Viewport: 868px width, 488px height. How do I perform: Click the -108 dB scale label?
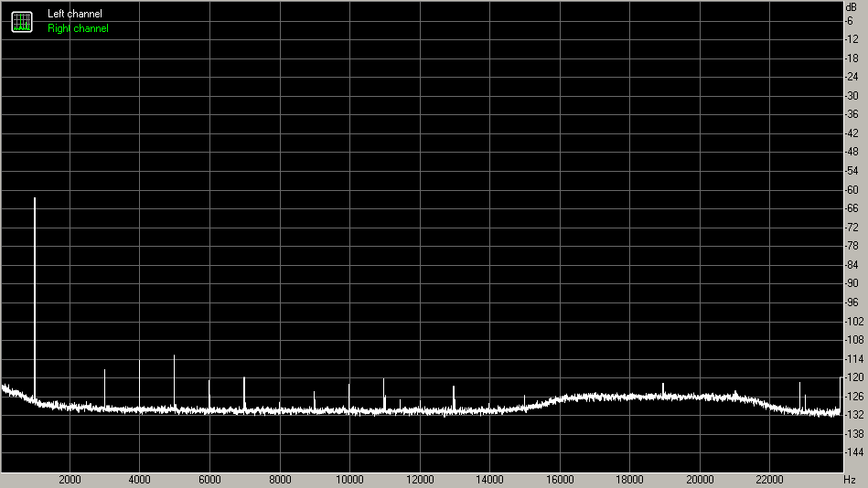tap(854, 340)
